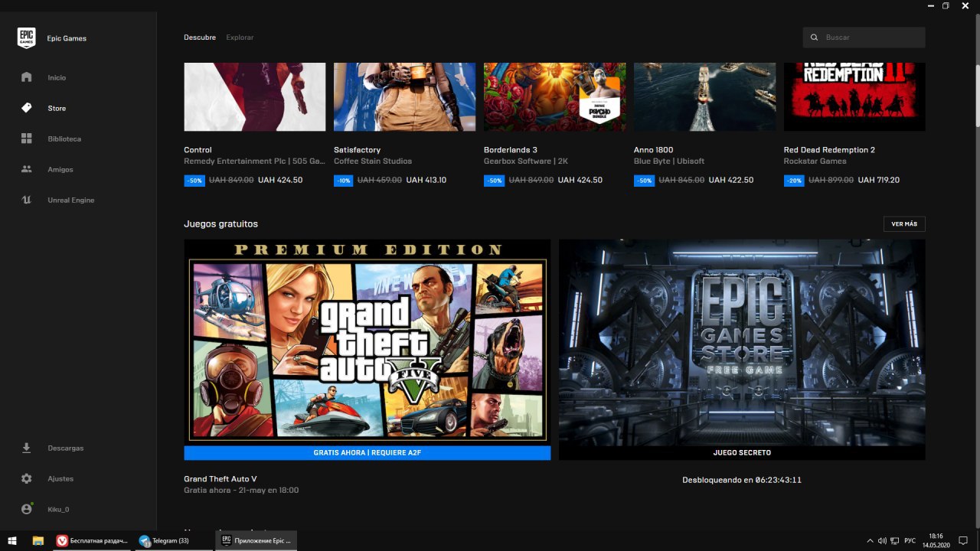The width and height of the screenshot is (980, 551).
Task: Open the Satisfactory game thumbnail
Action: tap(404, 96)
